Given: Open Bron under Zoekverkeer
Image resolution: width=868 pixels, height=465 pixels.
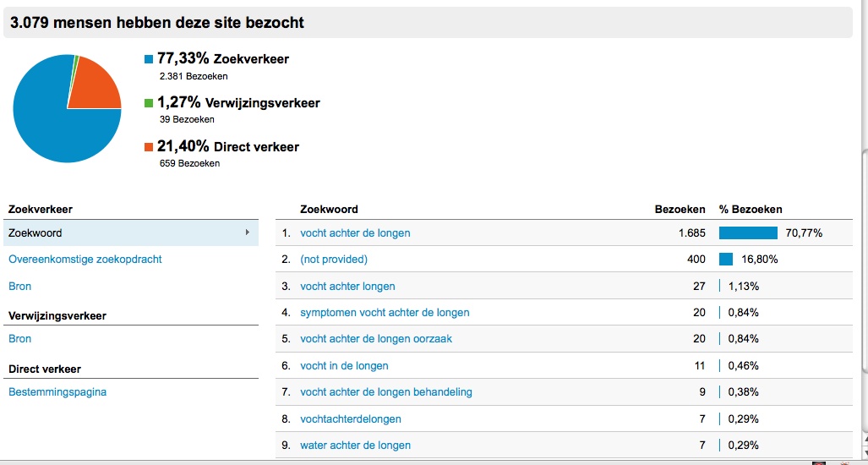Looking at the screenshot, I should tap(20, 287).
